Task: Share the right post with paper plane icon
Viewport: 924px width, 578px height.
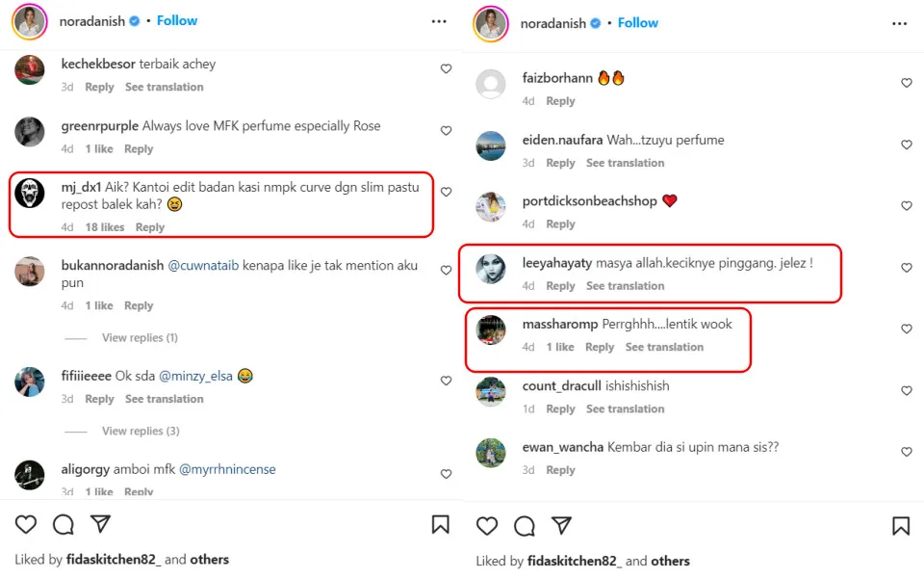Action: click(x=561, y=526)
